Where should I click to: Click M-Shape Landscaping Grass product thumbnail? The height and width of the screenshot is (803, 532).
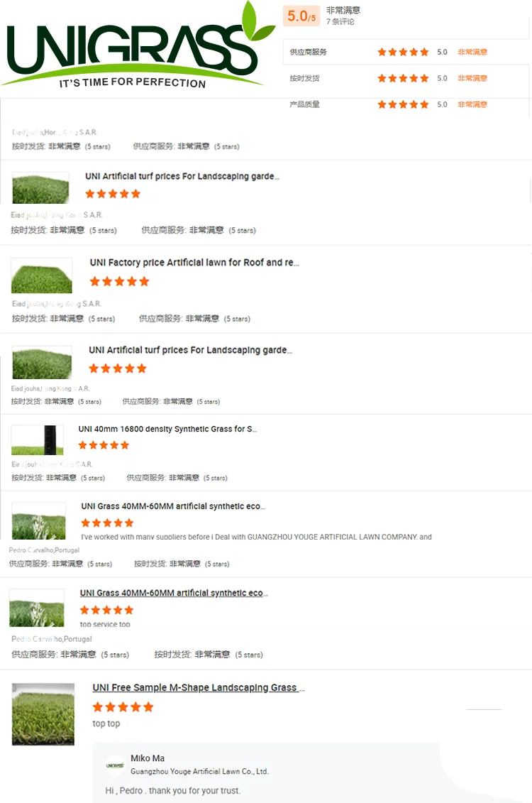tap(43, 714)
